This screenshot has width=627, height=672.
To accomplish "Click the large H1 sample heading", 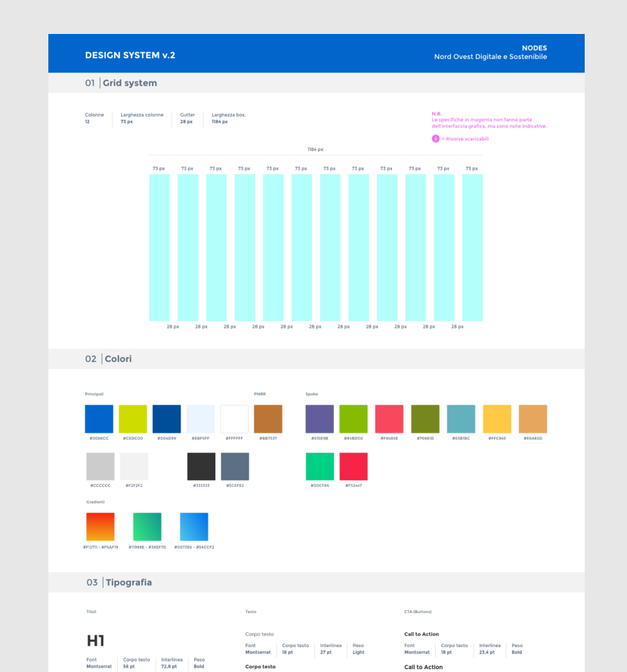I will click(x=96, y=641).
